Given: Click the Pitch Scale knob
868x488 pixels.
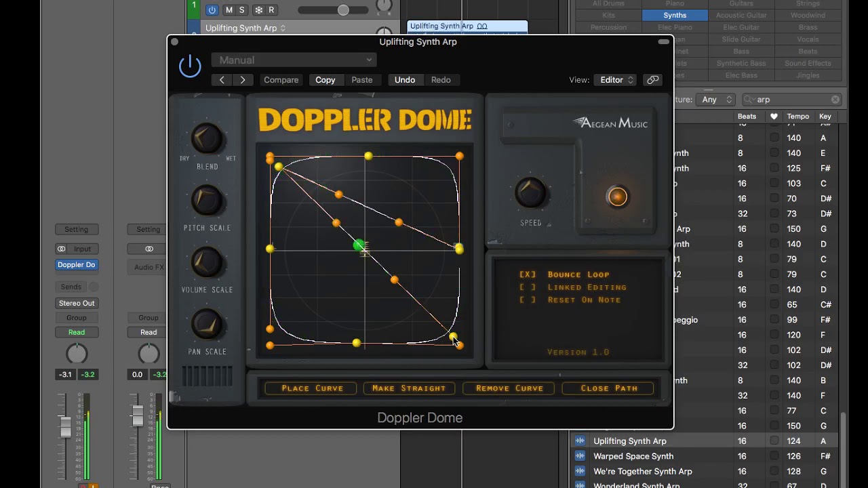Looking at the screenshot, I should coord(207,201).
